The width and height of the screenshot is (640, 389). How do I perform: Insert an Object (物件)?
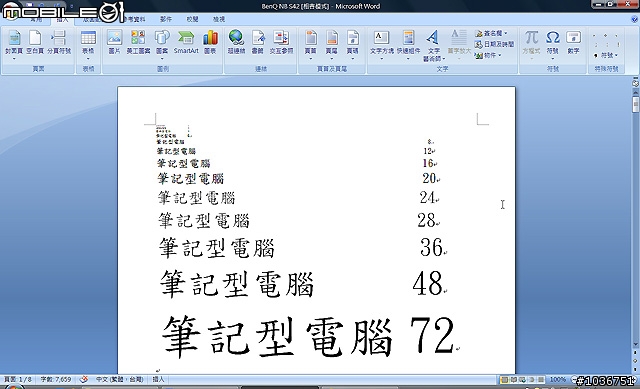tap(489, 55)
